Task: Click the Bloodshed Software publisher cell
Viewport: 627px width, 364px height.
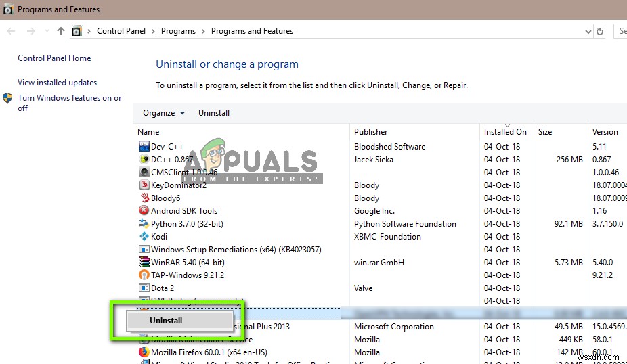Action: point(389,147)
